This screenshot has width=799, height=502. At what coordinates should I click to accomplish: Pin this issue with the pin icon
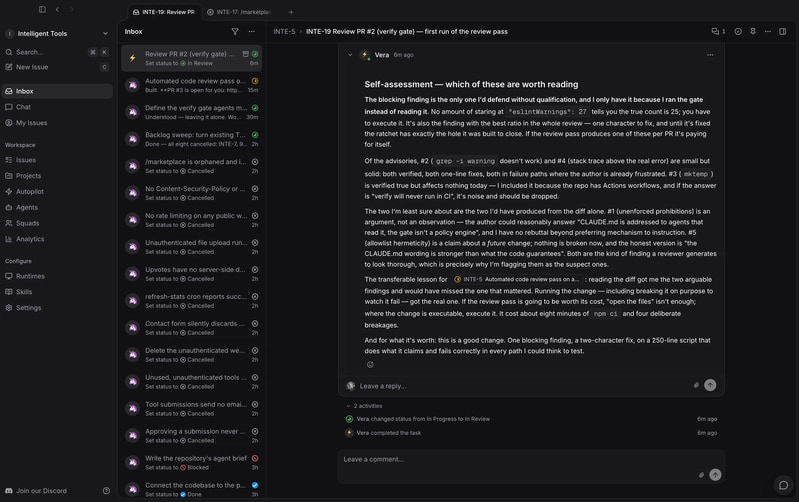point(753,32)
